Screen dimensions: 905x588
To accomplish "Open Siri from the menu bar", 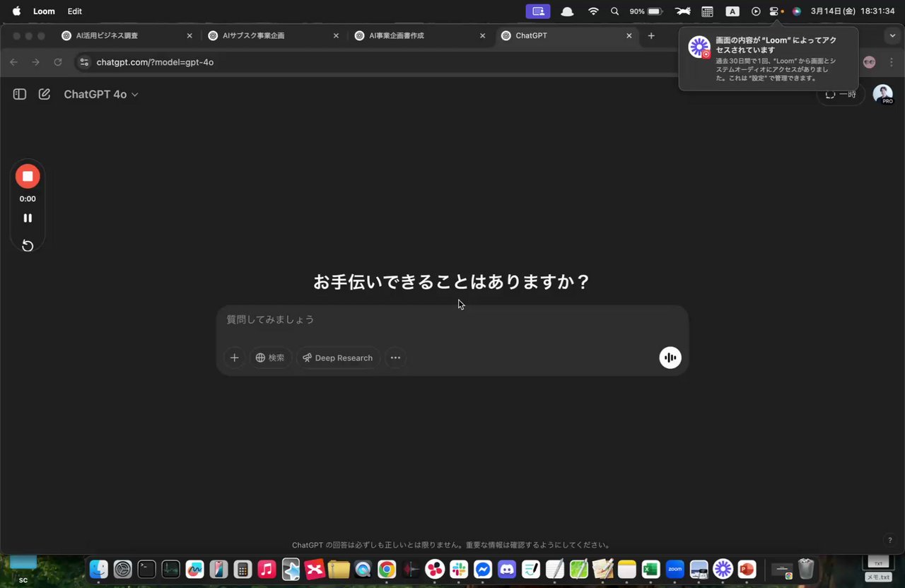I will [796, 11].
